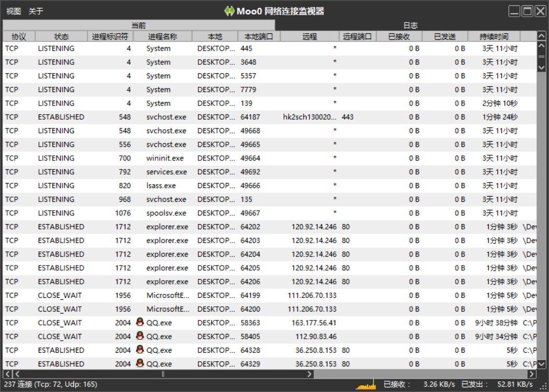Click horizontal scrollbar far right arrow
The width and height of the screenshot is (549, 392).
click(532, 374)
